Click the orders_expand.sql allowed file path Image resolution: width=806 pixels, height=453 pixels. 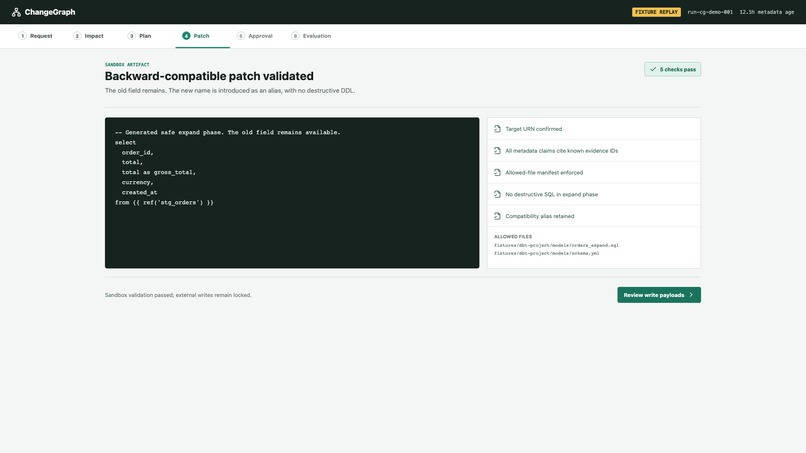pos(556,245)
